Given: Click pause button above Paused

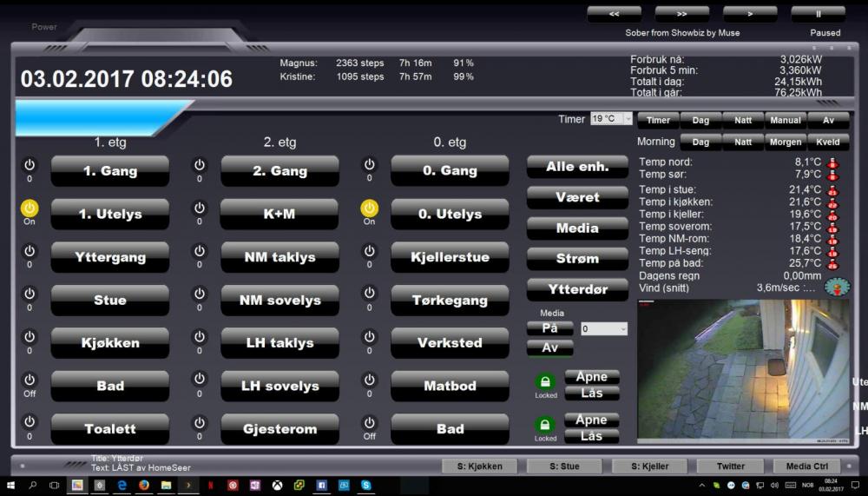Looking at the screenshot, I should (x=819, y=14).
